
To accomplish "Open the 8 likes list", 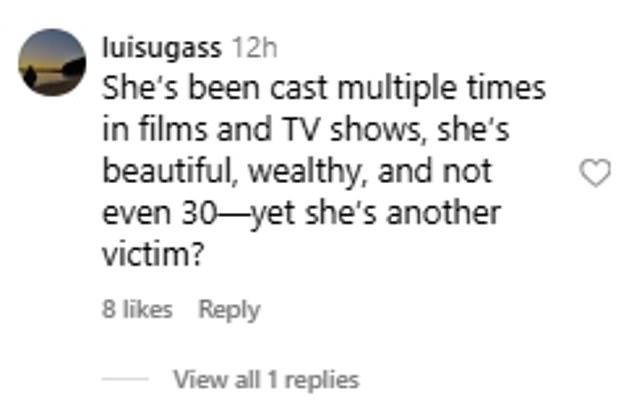I will pos(137,310).
